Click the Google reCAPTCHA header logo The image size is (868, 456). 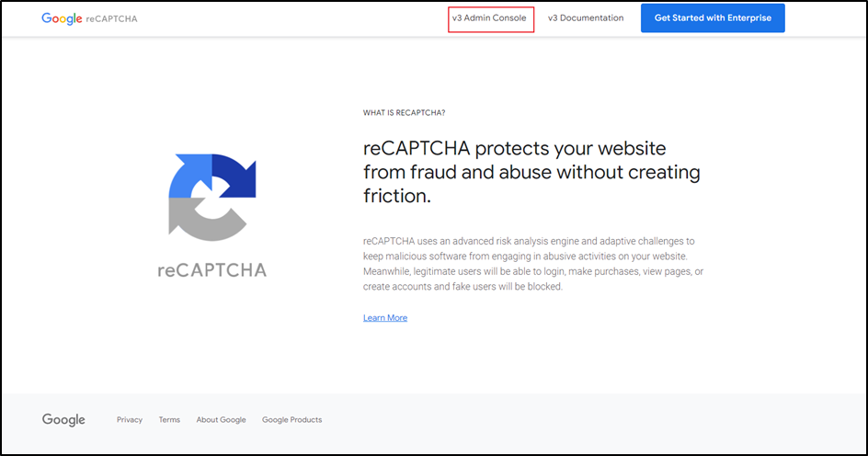(x=90, y=18)
